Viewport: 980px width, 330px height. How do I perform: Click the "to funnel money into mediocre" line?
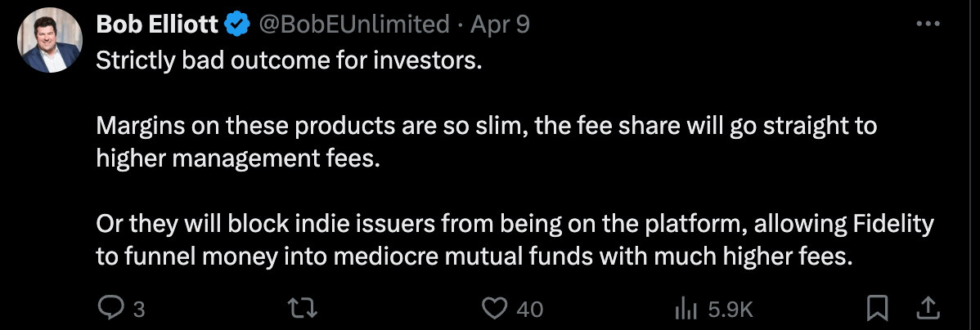[x=474, y=256]
